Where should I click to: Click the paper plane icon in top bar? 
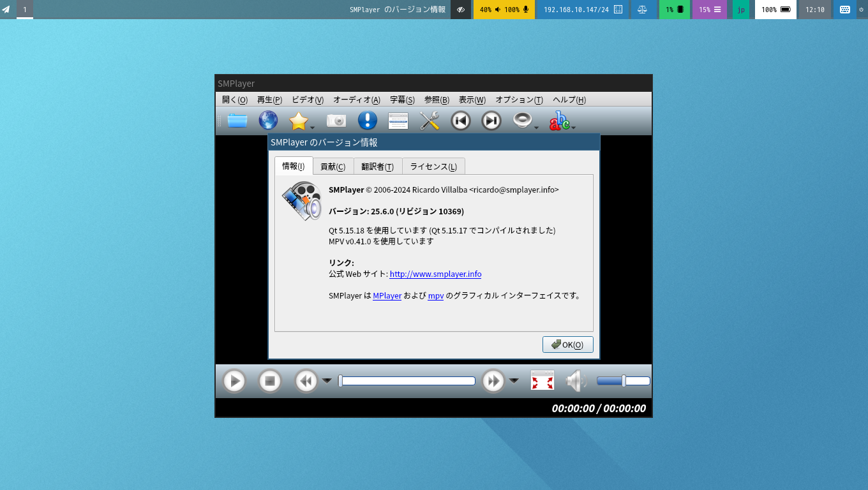[x=6, y=10]
